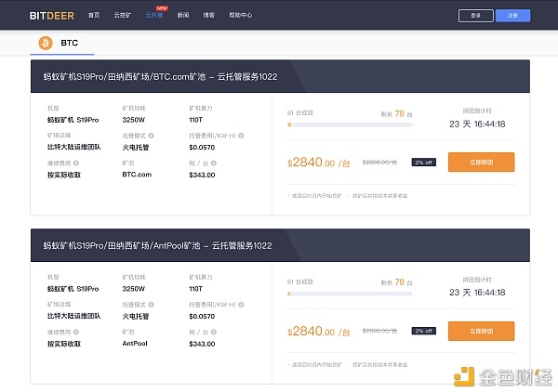This screenshot has height=392, width=558.
Task: Click 3250W power value in BTC.com card
Action: 133,120
